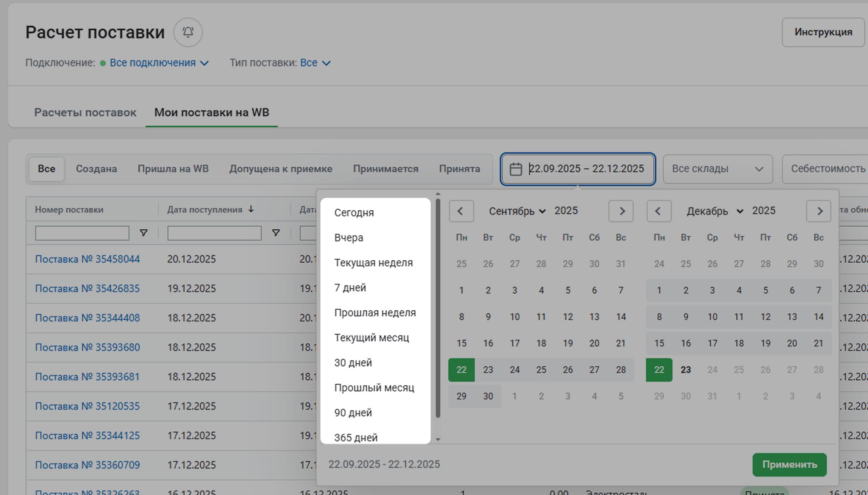Go to next month in December calendar
The height and width of the screenshot is (495, 868).
coord(819,211)
